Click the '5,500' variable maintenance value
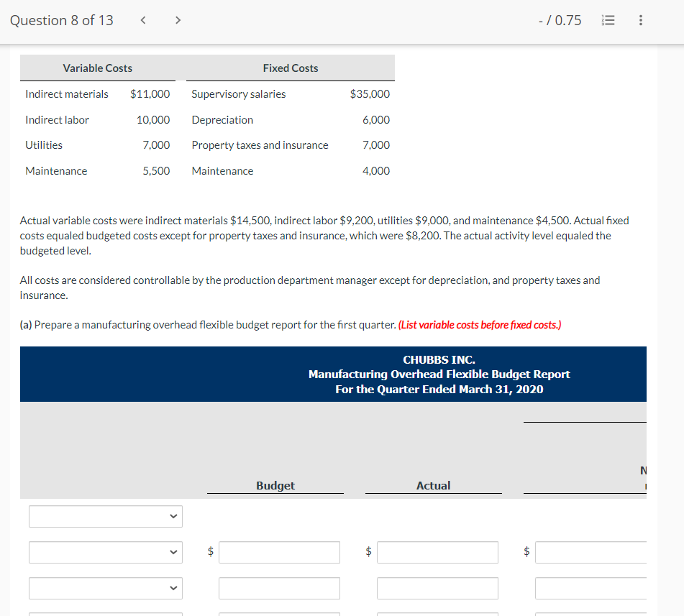This screenshot has height=616, width=684. click(156, 170)
